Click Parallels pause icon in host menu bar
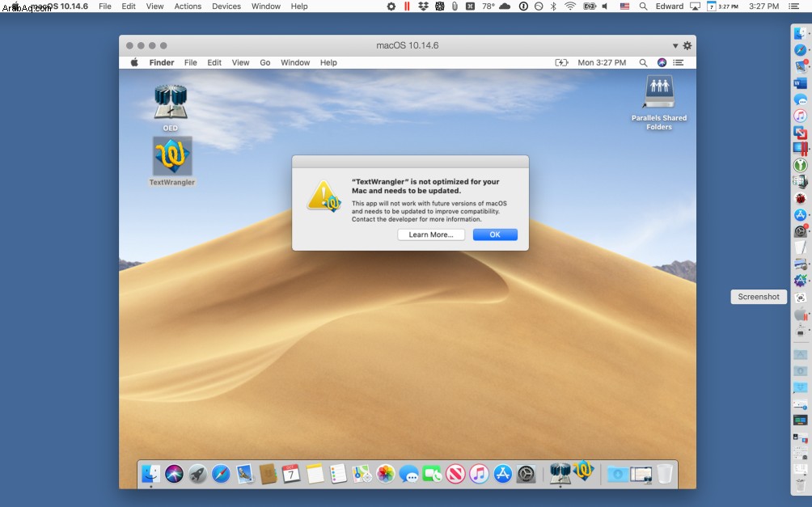812x507 pixels. pyautogui.click(x=407, y=6)
